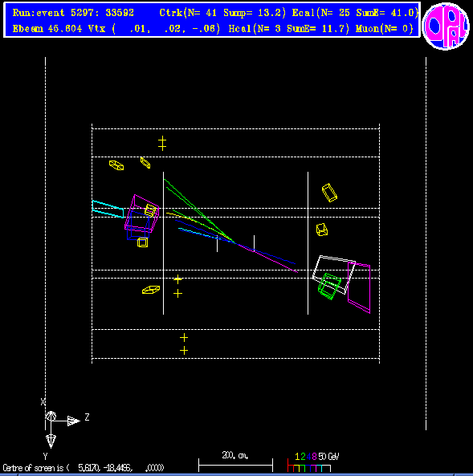Click the lowest yellow cross hit marker
This screenshot has width=473, height=476.
pyautogui.click(x=184, y=351)
